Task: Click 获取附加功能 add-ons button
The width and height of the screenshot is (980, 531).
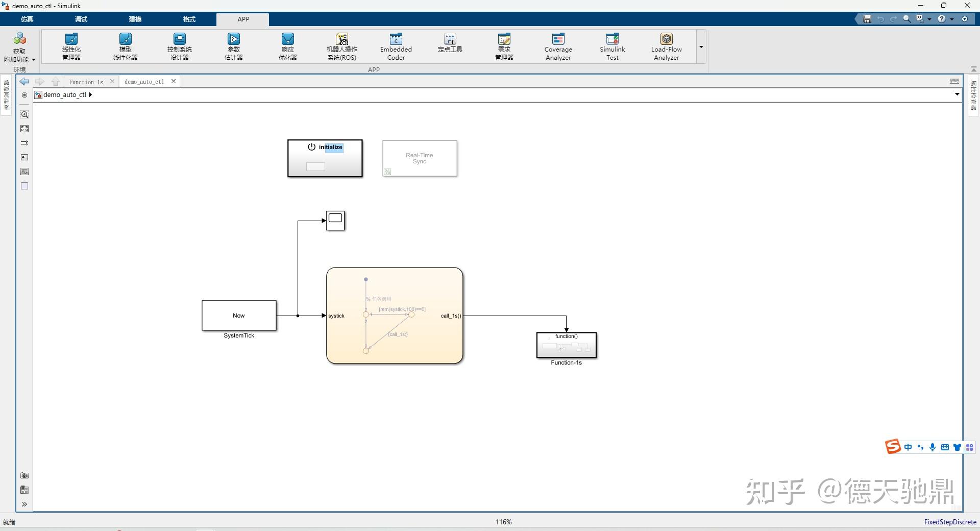Action: click(x=19, y=47)
